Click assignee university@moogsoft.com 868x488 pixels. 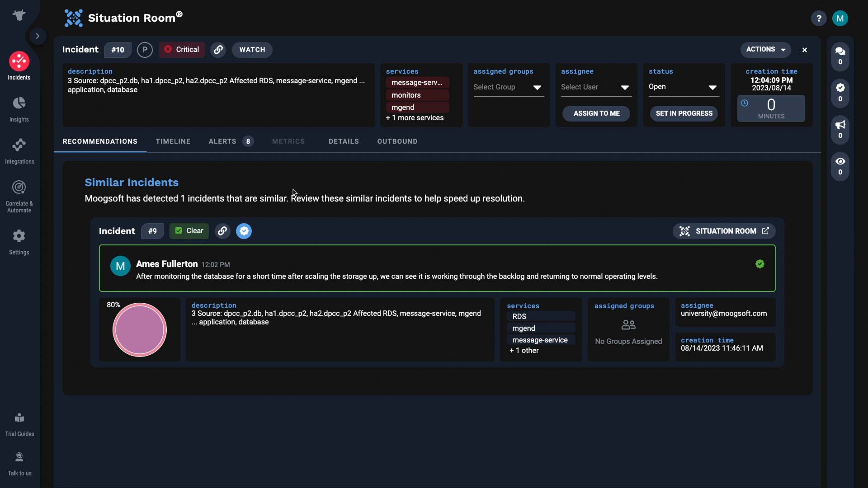point(724,313)
